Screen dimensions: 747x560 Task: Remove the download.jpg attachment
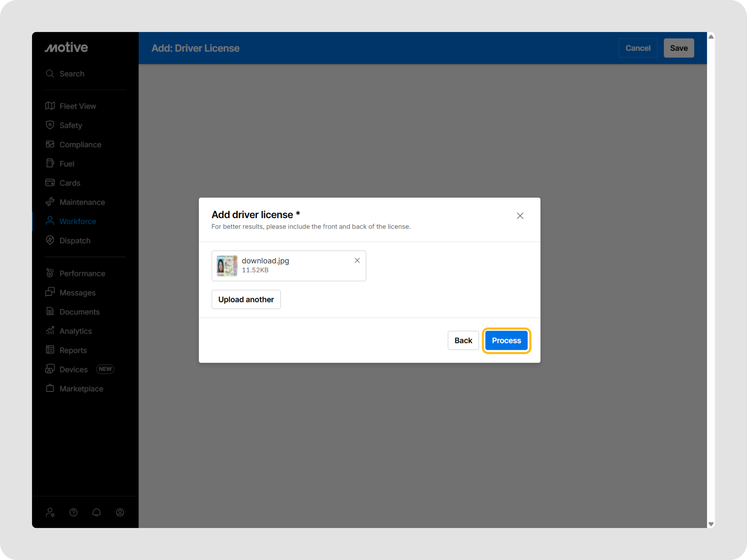click(x=357, y=260)
